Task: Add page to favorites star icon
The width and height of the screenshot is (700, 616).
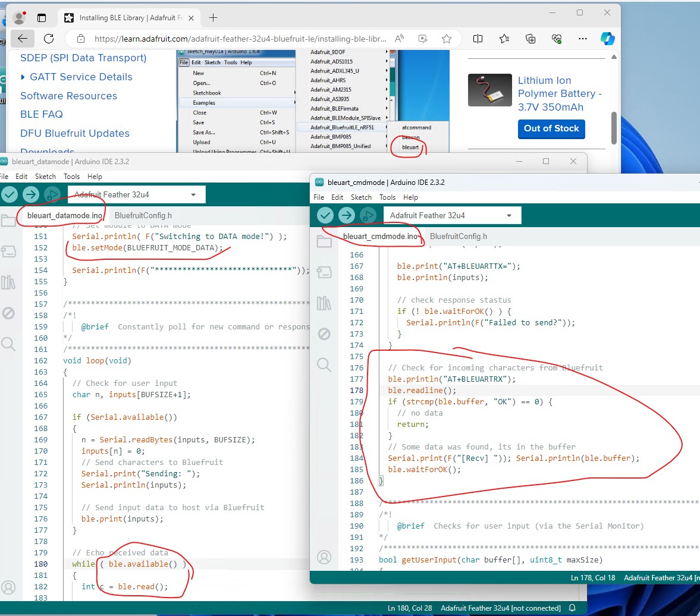Action: pyautogui.click(x=447, y=39)
